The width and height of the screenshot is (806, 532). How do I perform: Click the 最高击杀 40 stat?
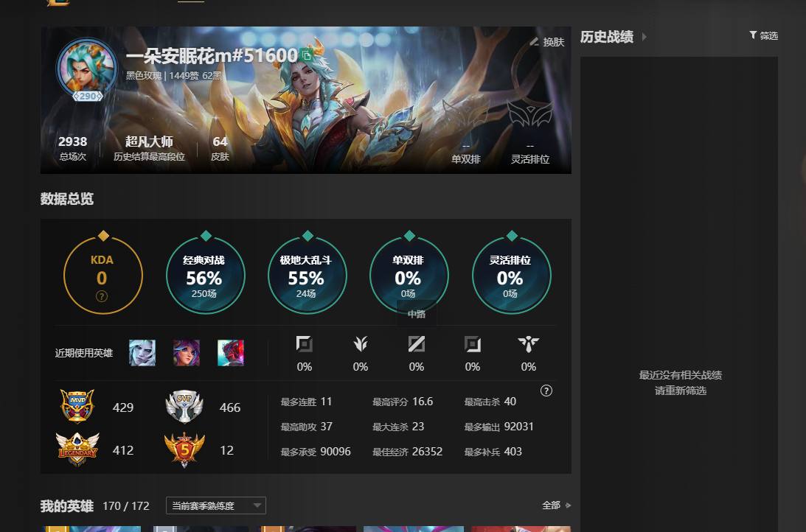click(x=490, y=402)
